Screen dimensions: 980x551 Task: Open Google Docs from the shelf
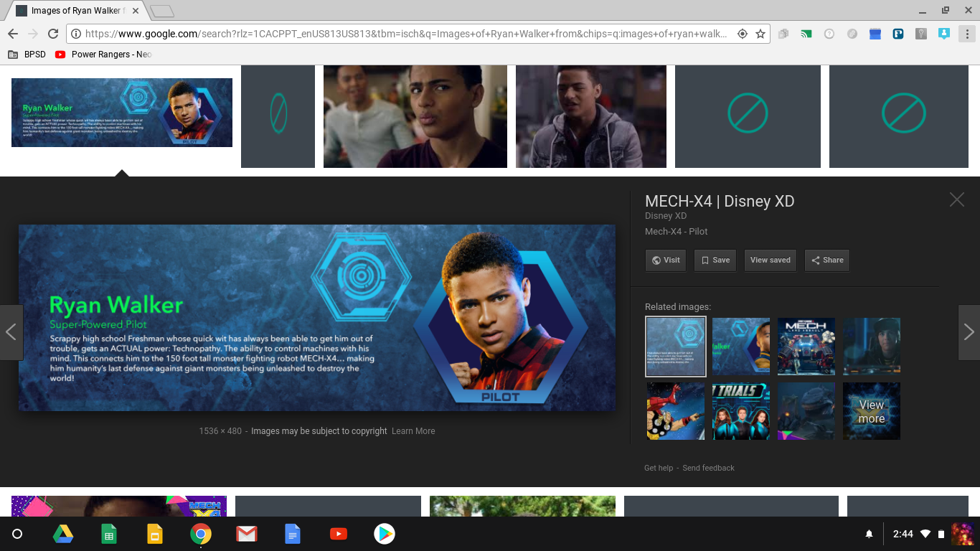[293, 534]
